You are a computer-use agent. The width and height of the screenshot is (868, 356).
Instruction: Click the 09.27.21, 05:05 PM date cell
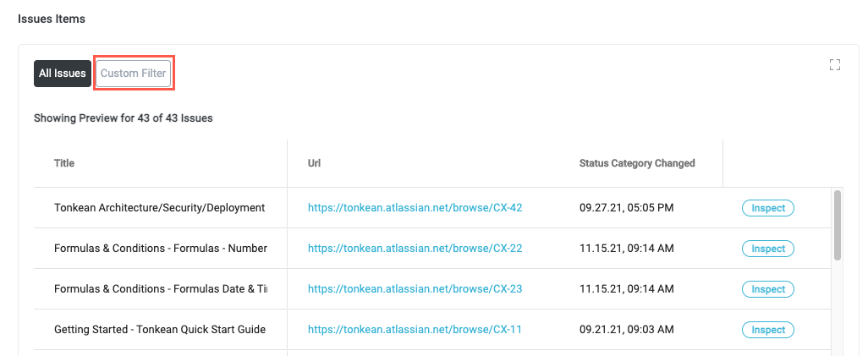pos(626,208)
